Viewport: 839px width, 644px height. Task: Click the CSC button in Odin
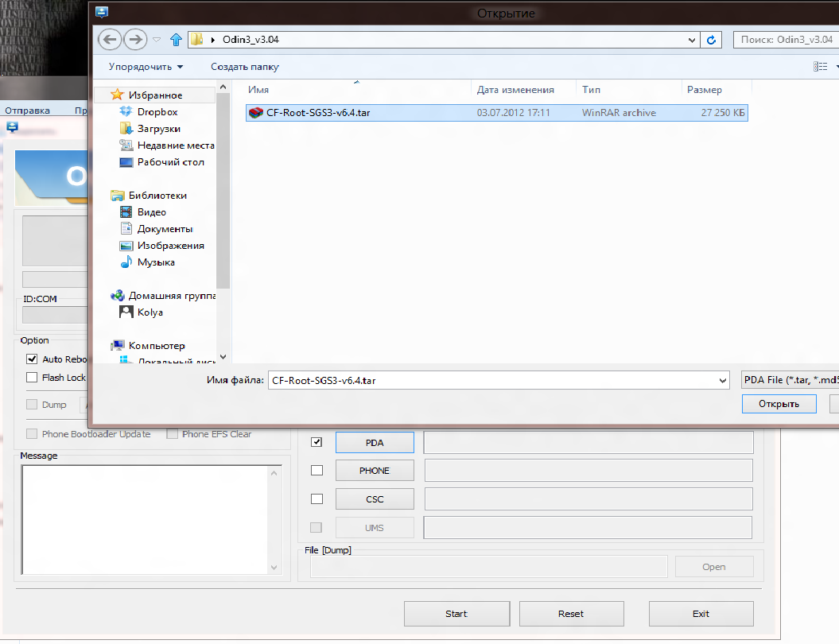[x=375, y=499]
